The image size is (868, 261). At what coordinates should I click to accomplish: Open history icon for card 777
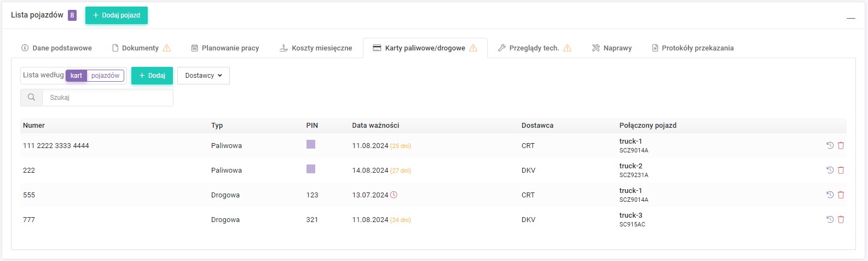[x=830, y=219]
